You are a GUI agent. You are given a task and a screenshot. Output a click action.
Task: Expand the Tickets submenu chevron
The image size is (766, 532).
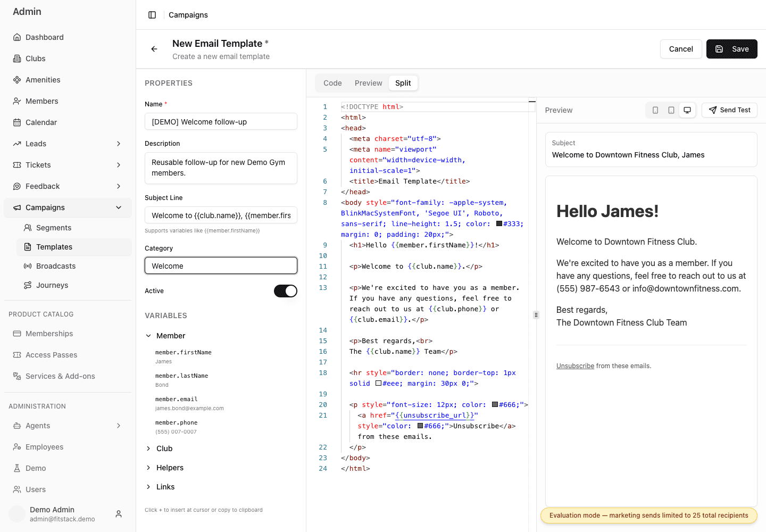[119, 165]
